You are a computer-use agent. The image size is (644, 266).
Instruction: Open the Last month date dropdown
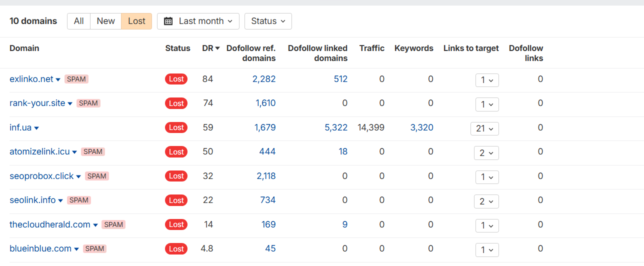198,21
